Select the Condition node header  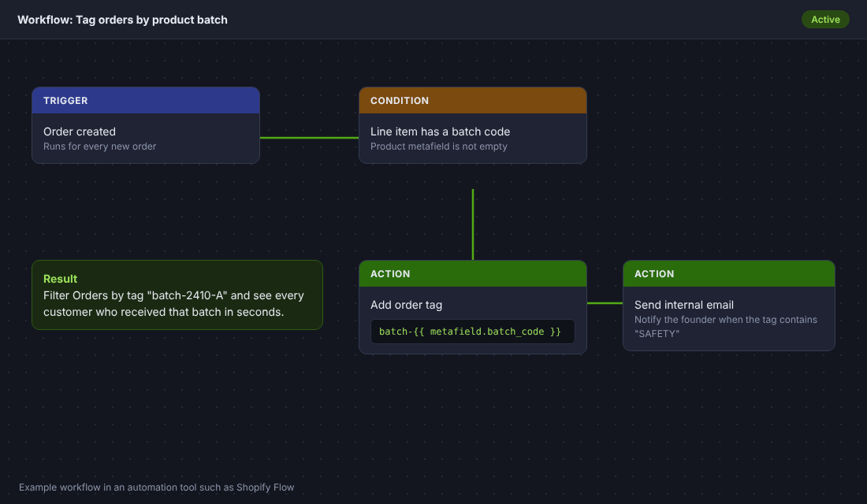tap(472, 101)
